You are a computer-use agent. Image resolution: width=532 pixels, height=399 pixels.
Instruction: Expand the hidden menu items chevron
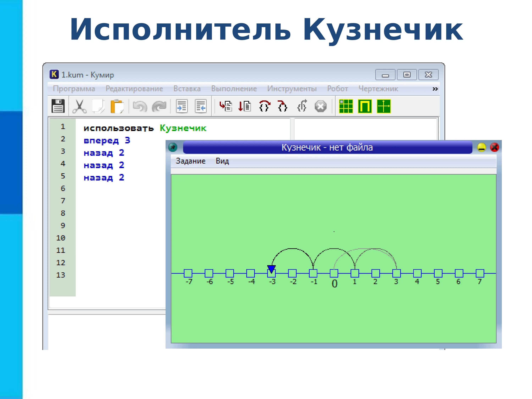click(435, 89)
